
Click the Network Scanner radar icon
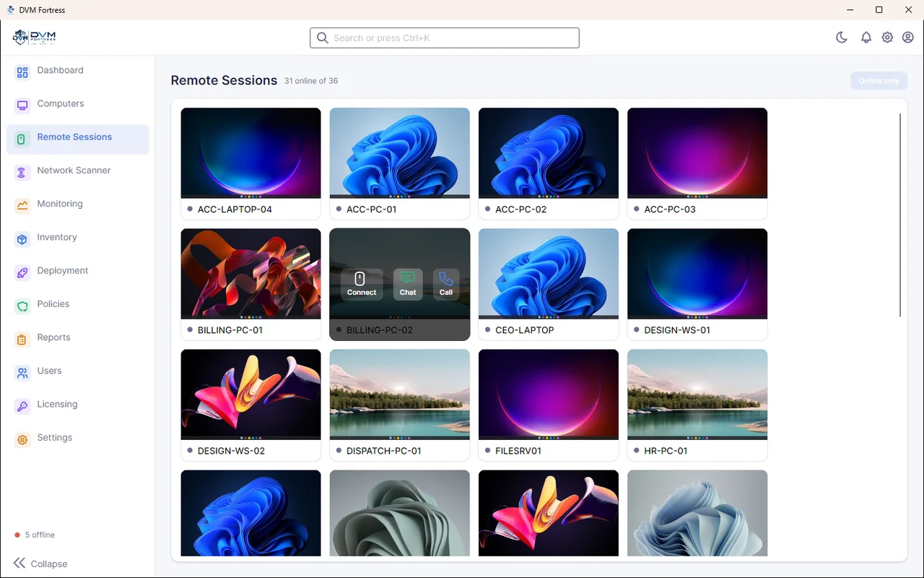[x=22, y=172]
